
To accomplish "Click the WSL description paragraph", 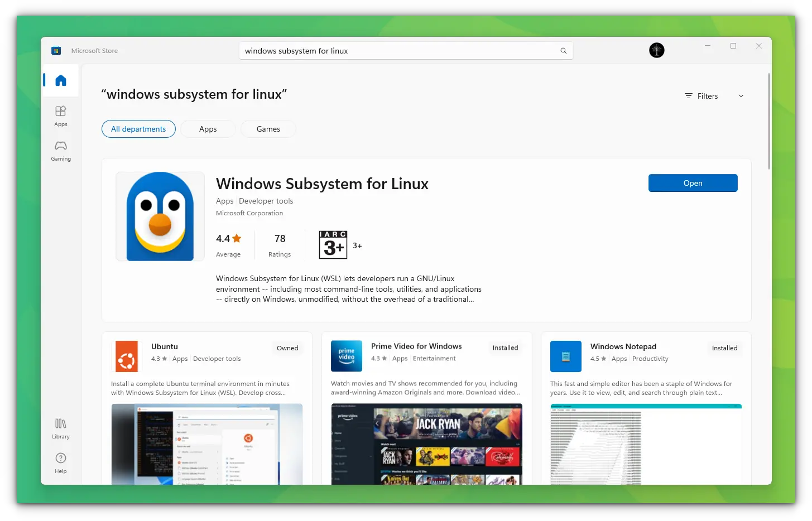I will 349,289.
